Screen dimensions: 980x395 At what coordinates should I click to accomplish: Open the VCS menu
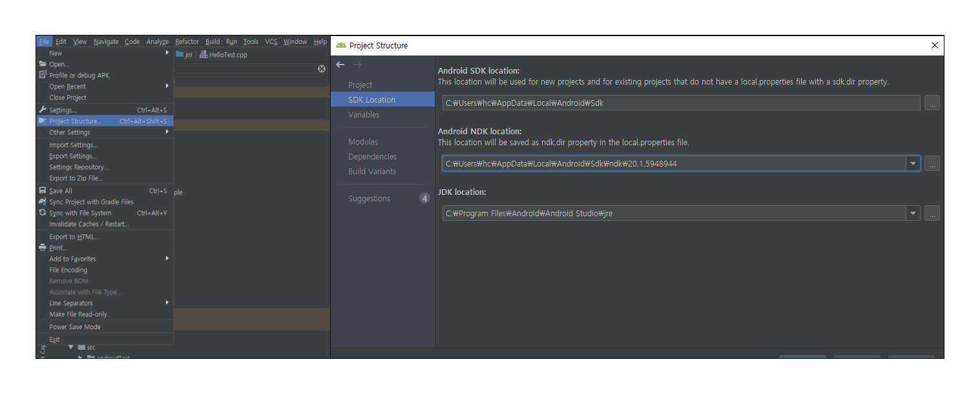(271, 42)
